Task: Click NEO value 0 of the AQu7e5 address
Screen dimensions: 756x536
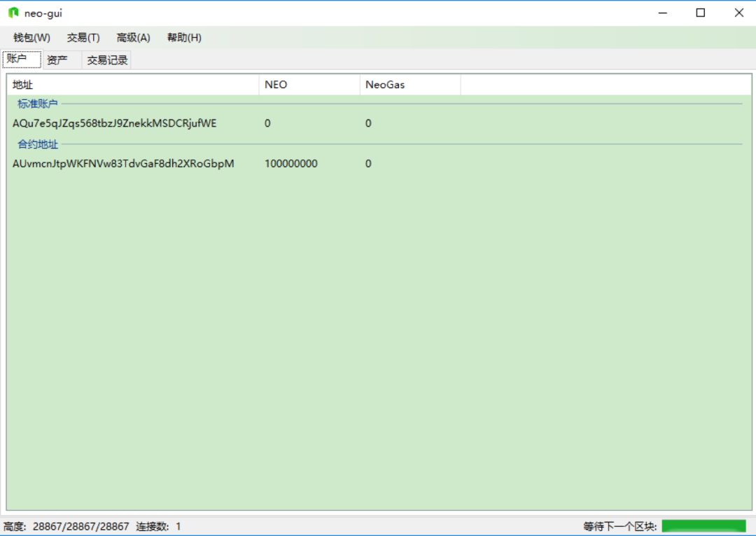Action: [x=267, y=123]
